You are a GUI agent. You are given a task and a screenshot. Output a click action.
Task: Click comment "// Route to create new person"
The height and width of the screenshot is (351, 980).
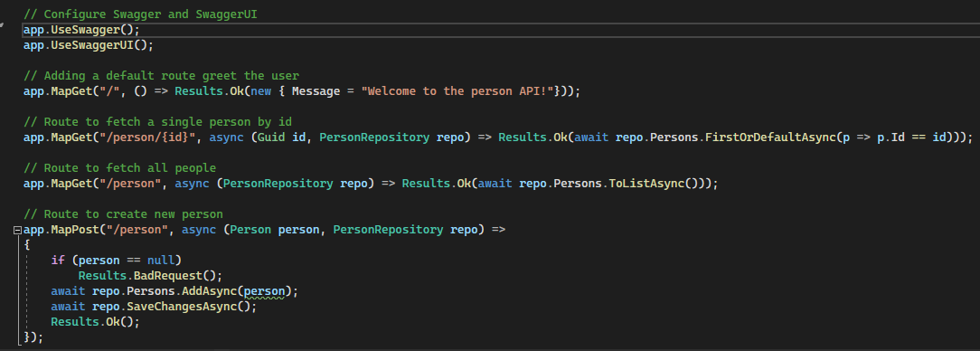(x=123, y=214)
